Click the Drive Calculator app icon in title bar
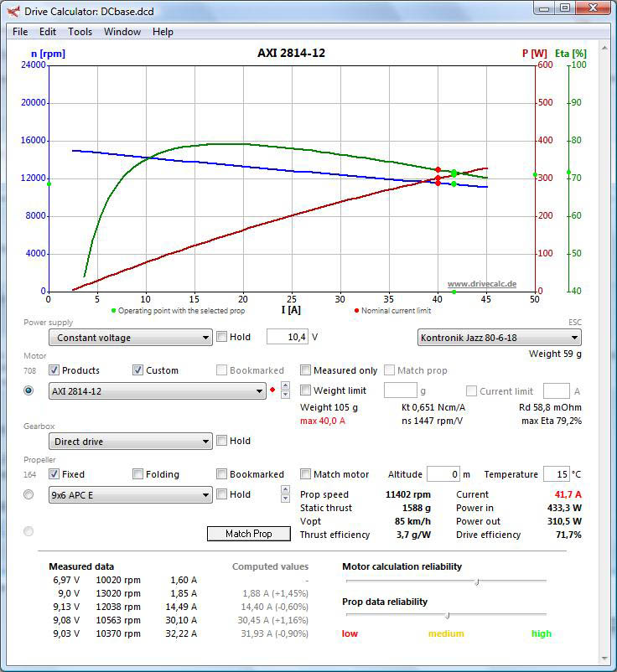The image size is (617, 672). pyautogui.click(x=13, y=12)
